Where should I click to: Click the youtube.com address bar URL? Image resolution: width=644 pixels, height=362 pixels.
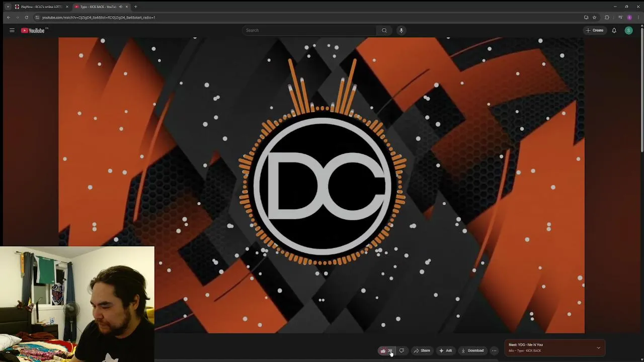point(99,17)
